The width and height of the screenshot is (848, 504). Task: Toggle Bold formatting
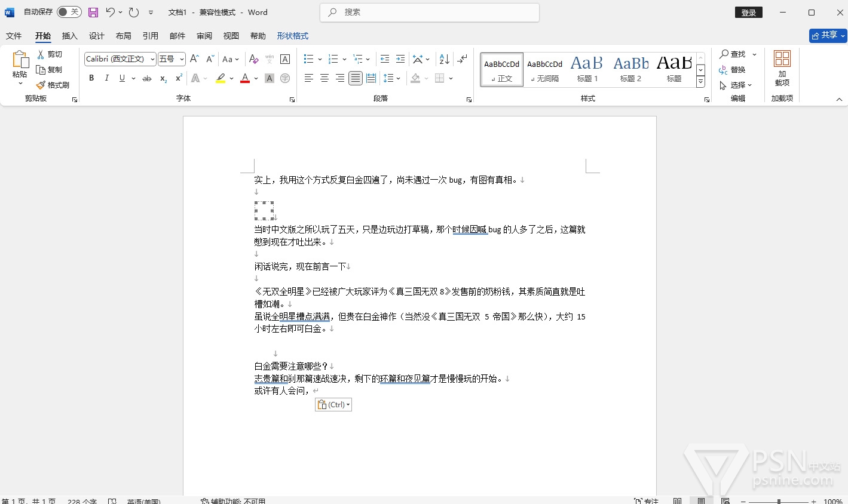click(x=91, y=78)
